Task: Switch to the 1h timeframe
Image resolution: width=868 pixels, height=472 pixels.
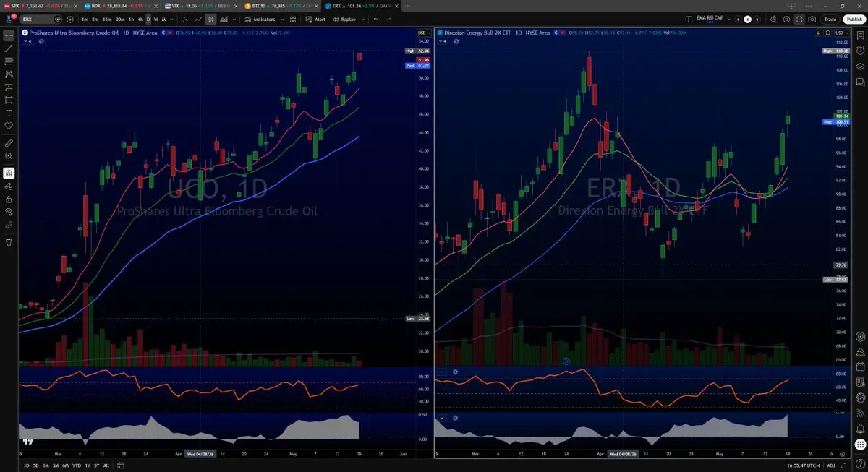Action: [x=132, y=19]
